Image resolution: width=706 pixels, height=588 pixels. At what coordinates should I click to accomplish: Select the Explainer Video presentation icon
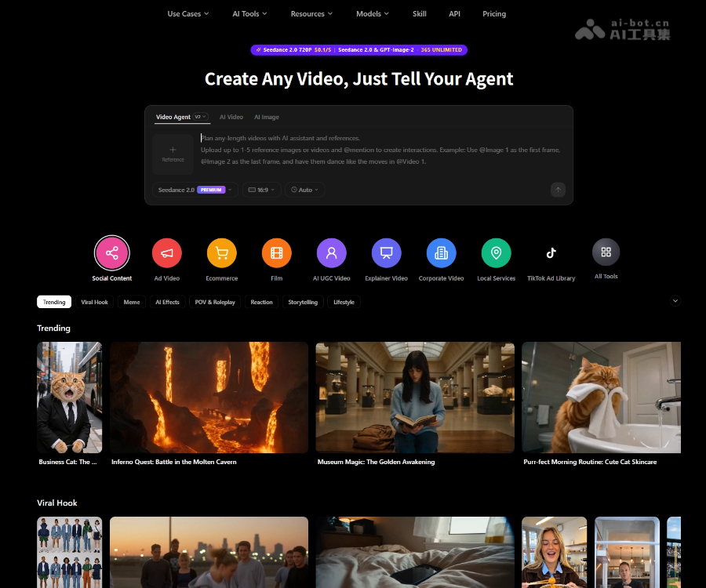tap(386, 252)
